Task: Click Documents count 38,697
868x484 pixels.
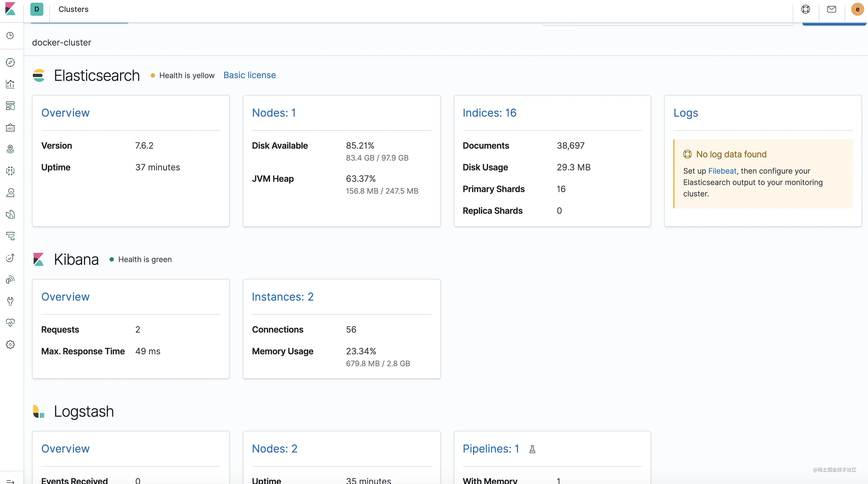Action: tap(571, 146)
